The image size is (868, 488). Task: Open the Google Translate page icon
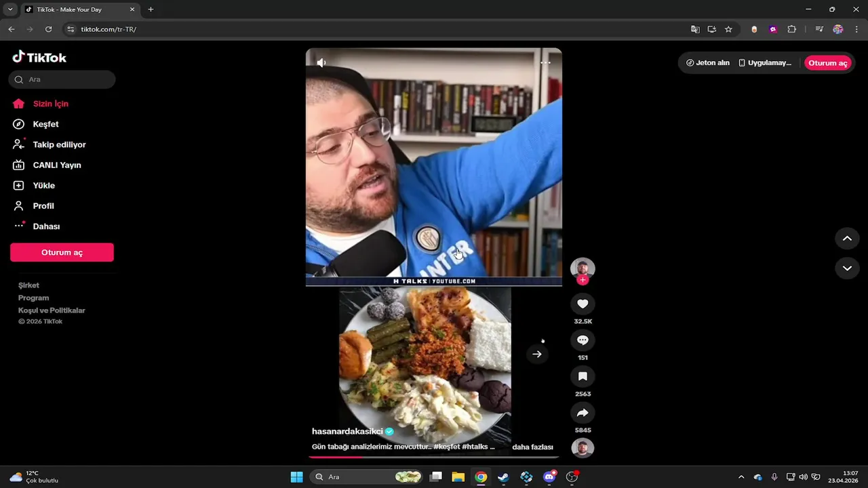pos(695,29)
